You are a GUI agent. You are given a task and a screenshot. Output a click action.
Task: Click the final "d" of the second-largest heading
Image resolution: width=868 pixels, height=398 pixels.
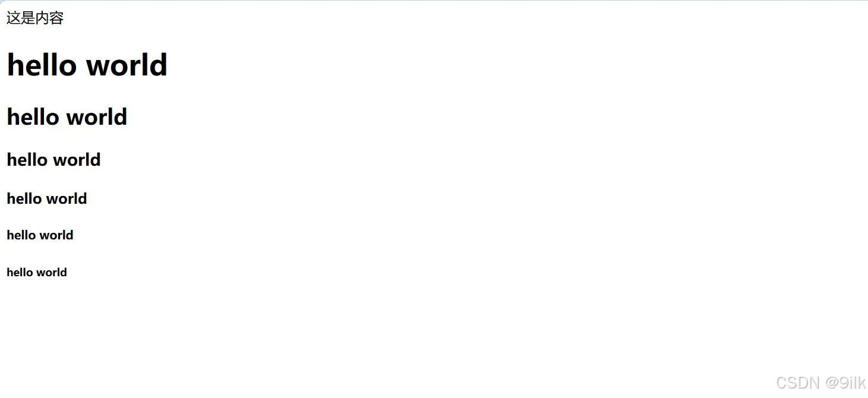[120, 116]
